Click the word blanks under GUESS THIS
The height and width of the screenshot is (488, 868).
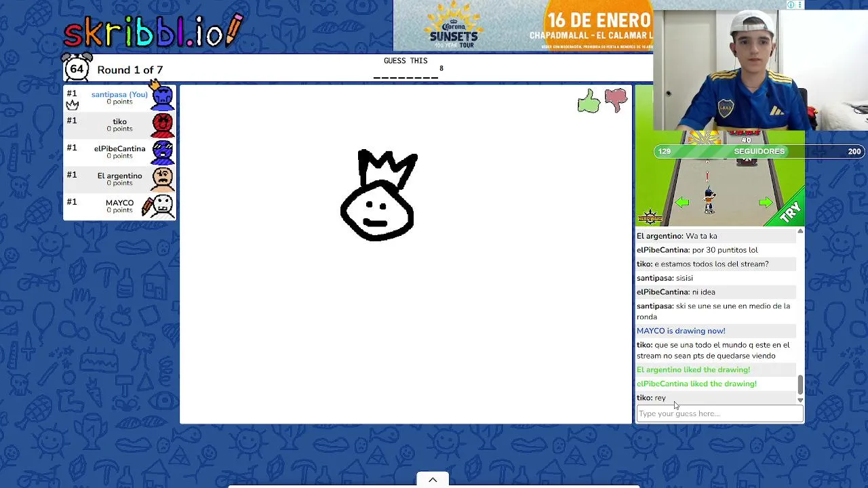click(x=406, y=77)
